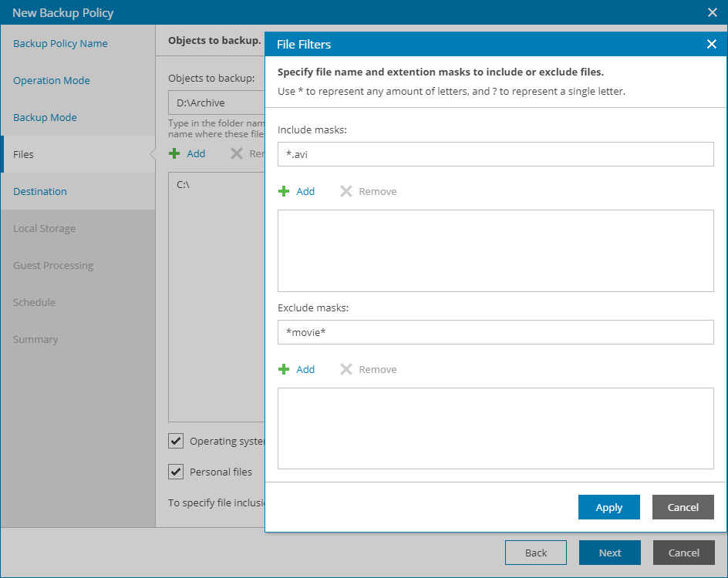
Task: Select the Destination step in sidebar
Action: pyautogui.click(x=40, y=191)
